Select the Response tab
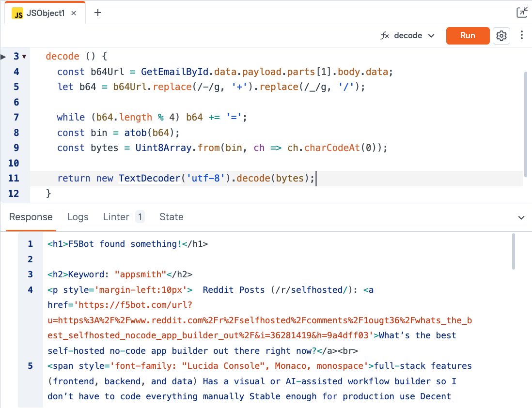Screen dimensions: 532x408 coord(31,217)
